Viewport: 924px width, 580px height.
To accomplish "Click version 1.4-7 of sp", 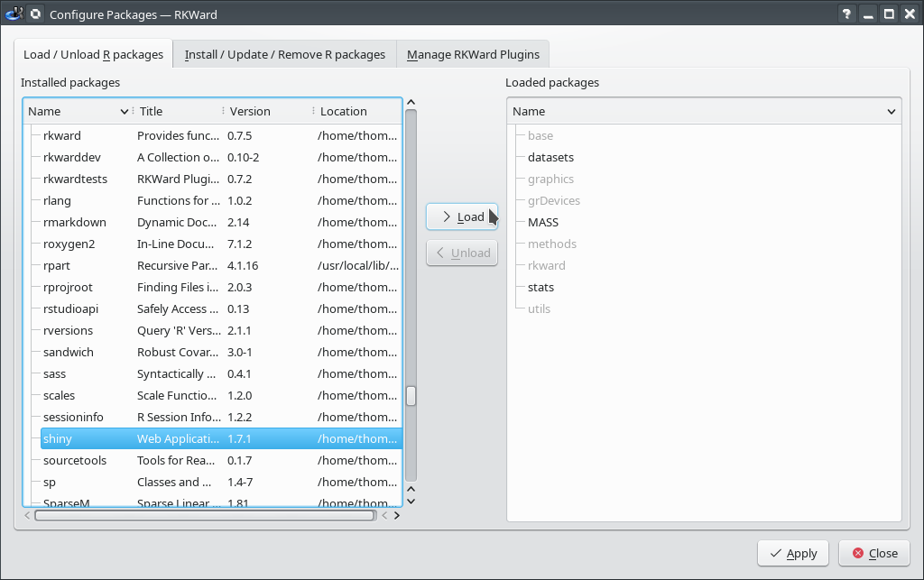I will [x=240, y=483].
